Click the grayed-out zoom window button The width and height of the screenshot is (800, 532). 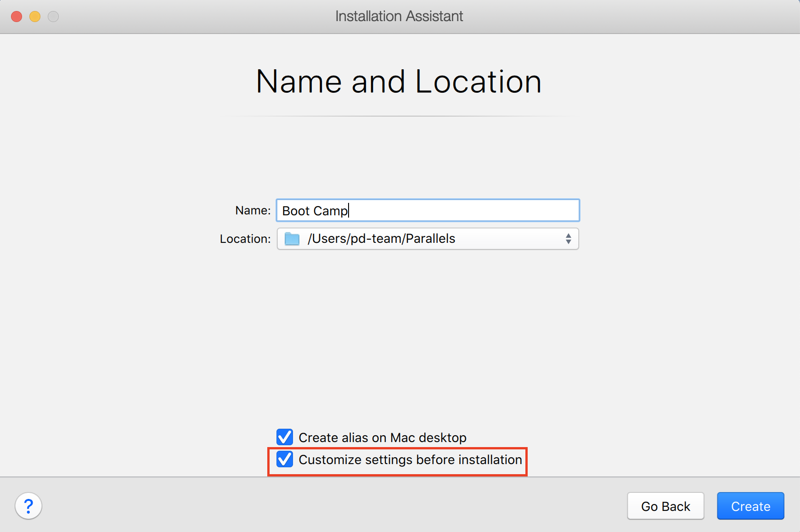(53, 17)
